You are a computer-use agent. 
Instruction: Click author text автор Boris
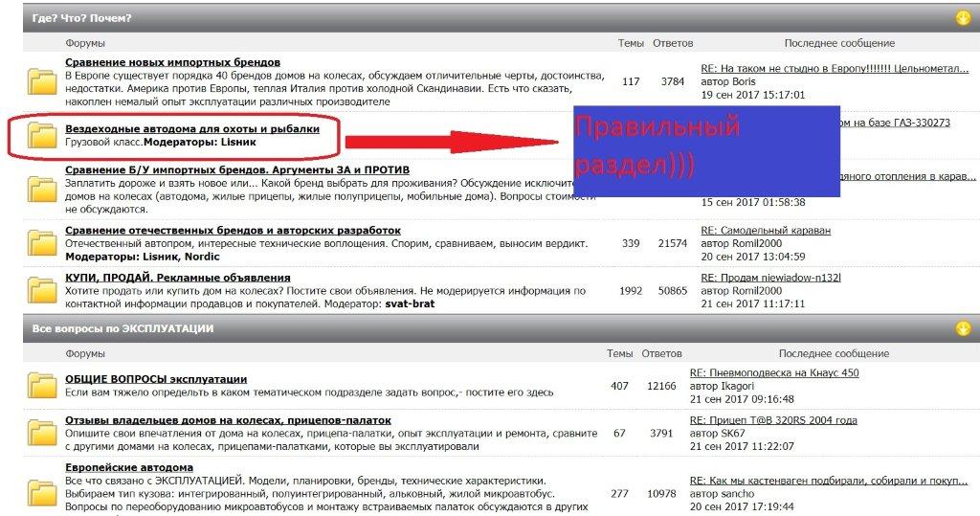(x=728, y=81)
